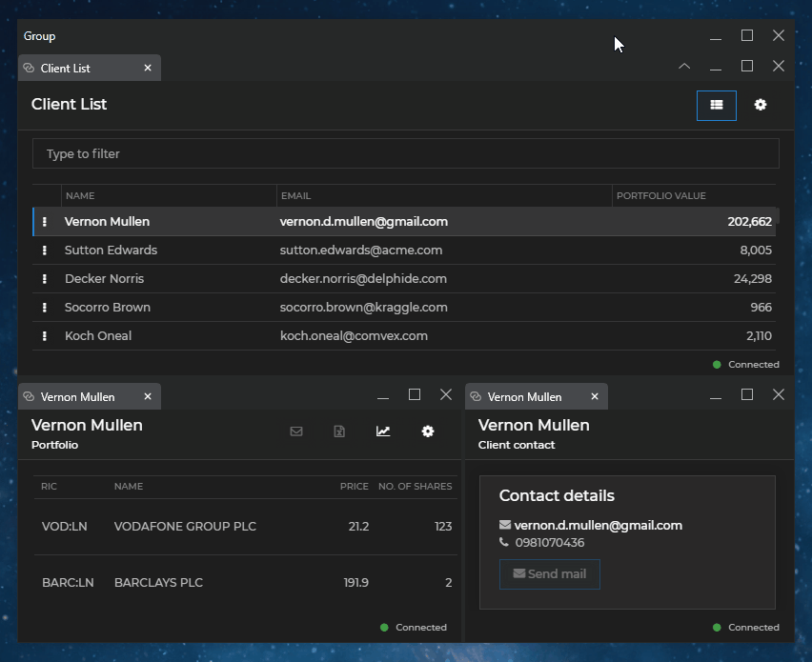Select the Vernon Mullen Client contact tab
Viewport: 812px width, 662px height.
click(524, 397)
